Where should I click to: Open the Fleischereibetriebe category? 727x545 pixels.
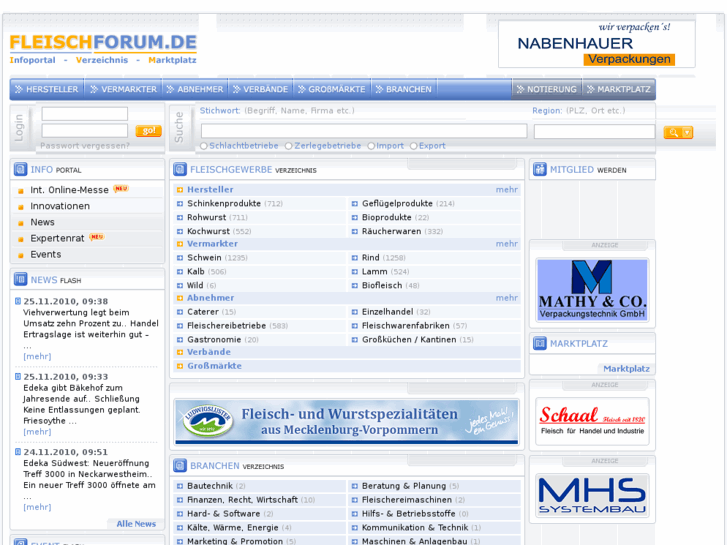[x=227, y=326]
